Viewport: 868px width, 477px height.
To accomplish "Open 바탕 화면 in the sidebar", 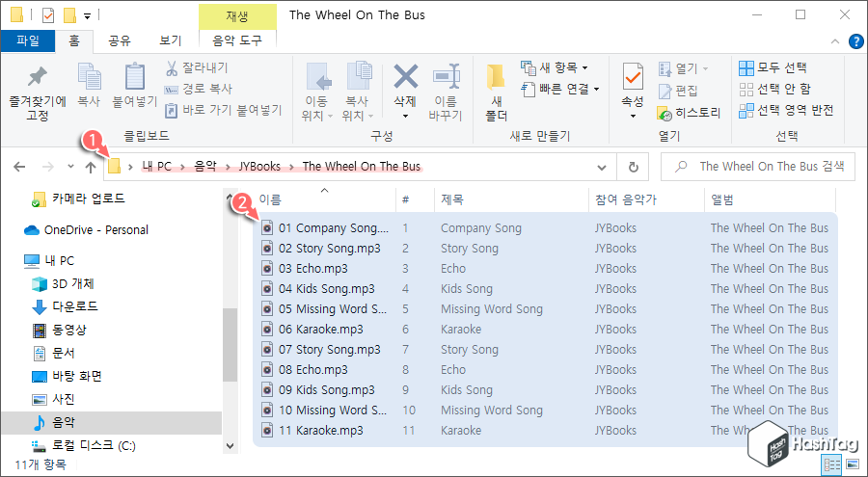I will (x=67, y=376).
